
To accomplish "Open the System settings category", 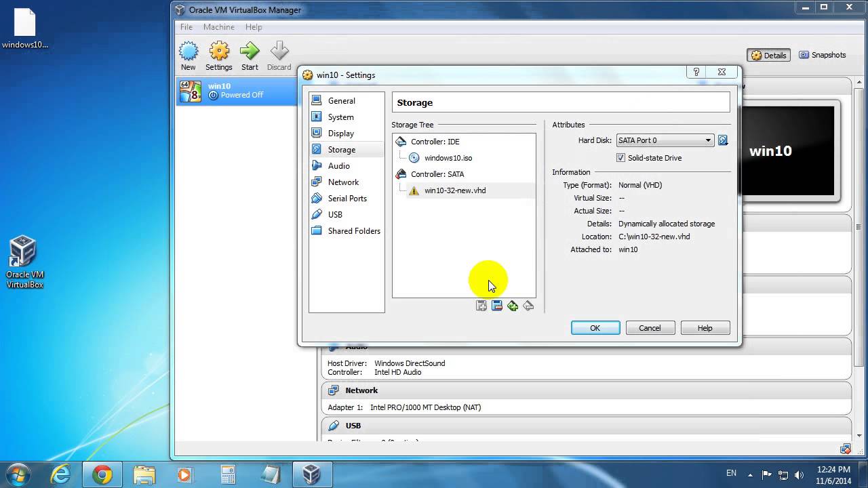I will [x=347, y=117].
